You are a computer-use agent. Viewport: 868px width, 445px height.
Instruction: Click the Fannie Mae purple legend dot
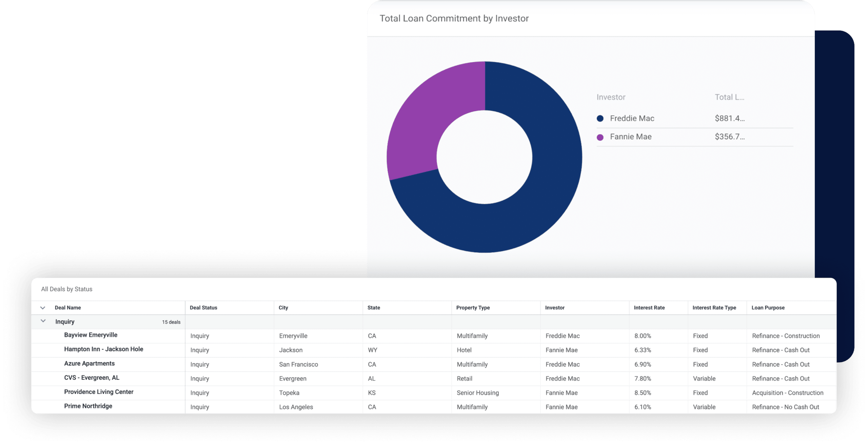coord(600,137)
